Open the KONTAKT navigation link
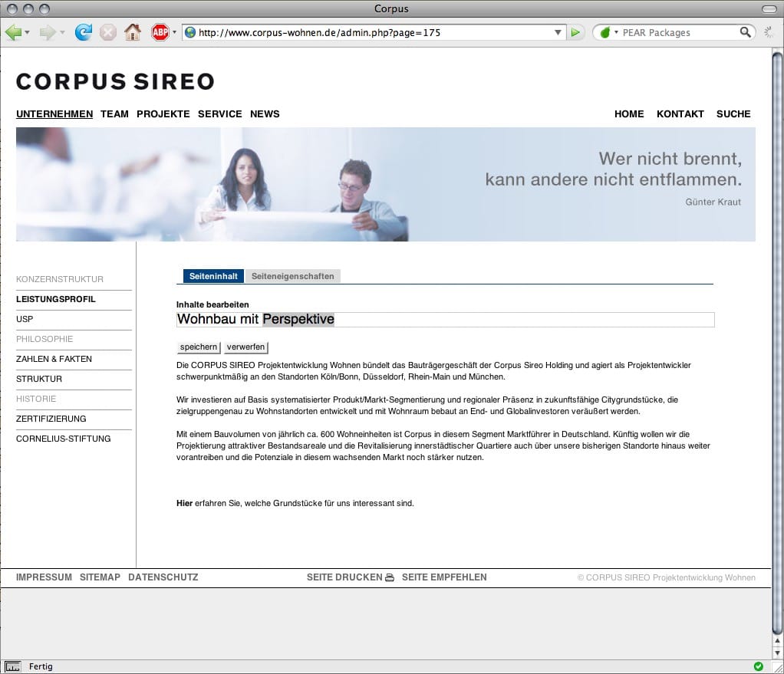The height and width of the screenshot is (674, 784). 680,114
